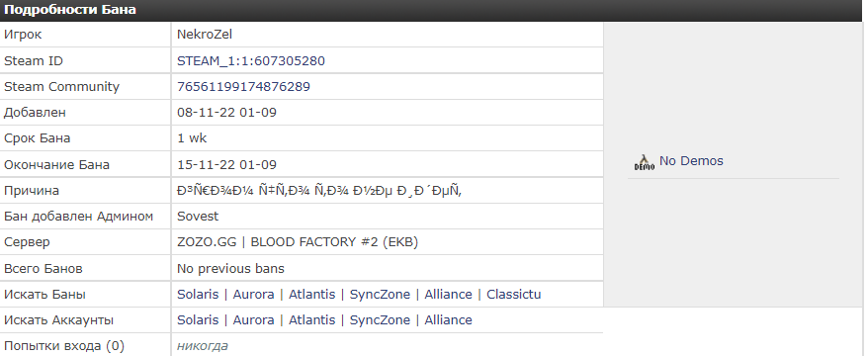
Task: Search accounts on Alliance
Action: coord(448,320)
